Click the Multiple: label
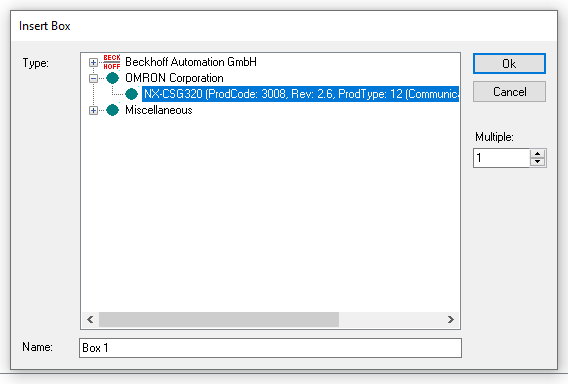This screenshot has height=384, width=568. (494, 137)
